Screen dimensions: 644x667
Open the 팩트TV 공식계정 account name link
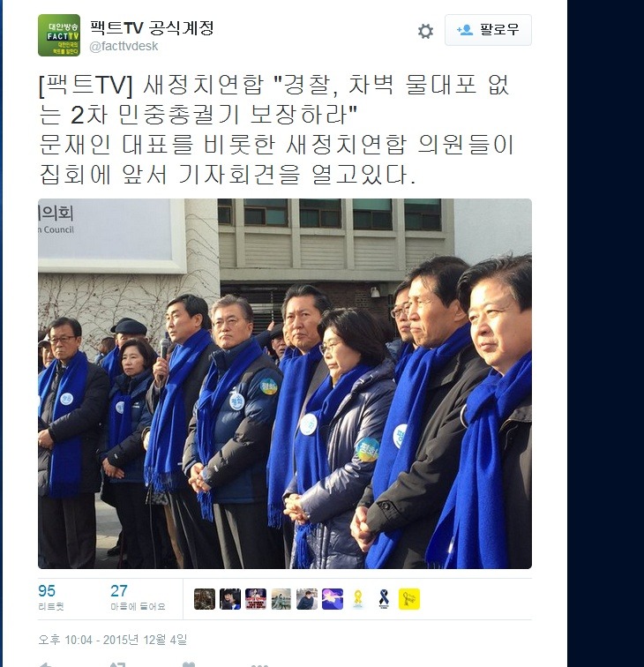[x=152, y=27]
